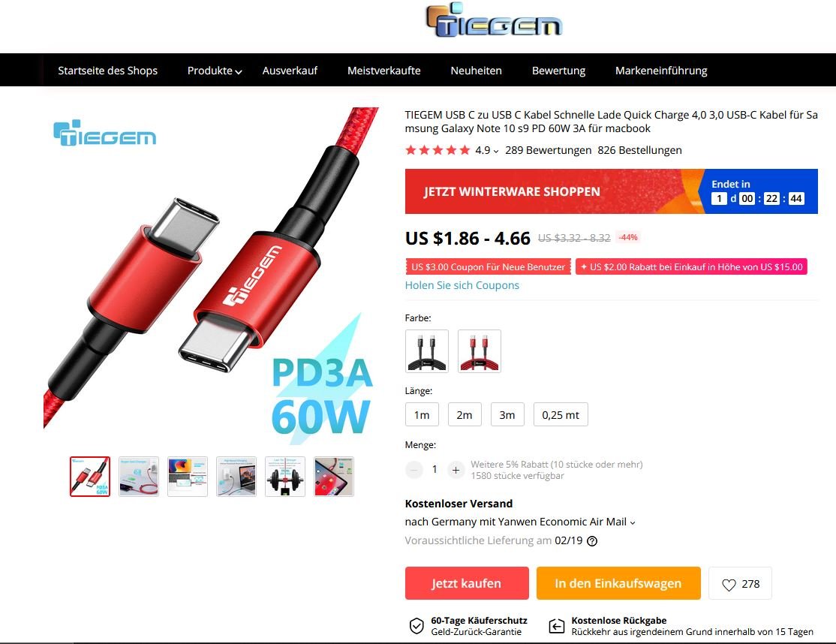Select the red cable color swatch
The image size is (836, 644).
[x=480, y=351]
